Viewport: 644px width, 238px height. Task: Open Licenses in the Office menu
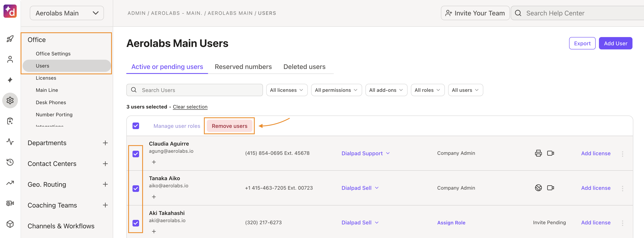pos(46,78)
